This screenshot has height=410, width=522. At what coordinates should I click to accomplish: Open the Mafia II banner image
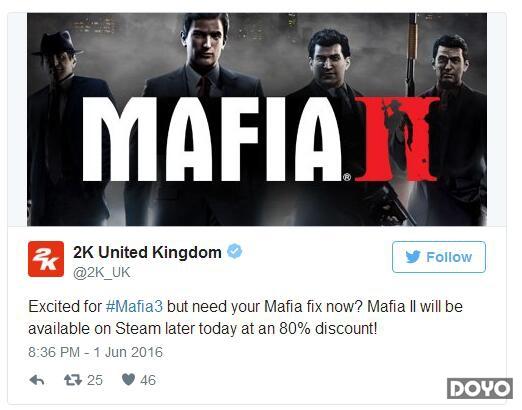pyautogui.click(x=257, y=119)
